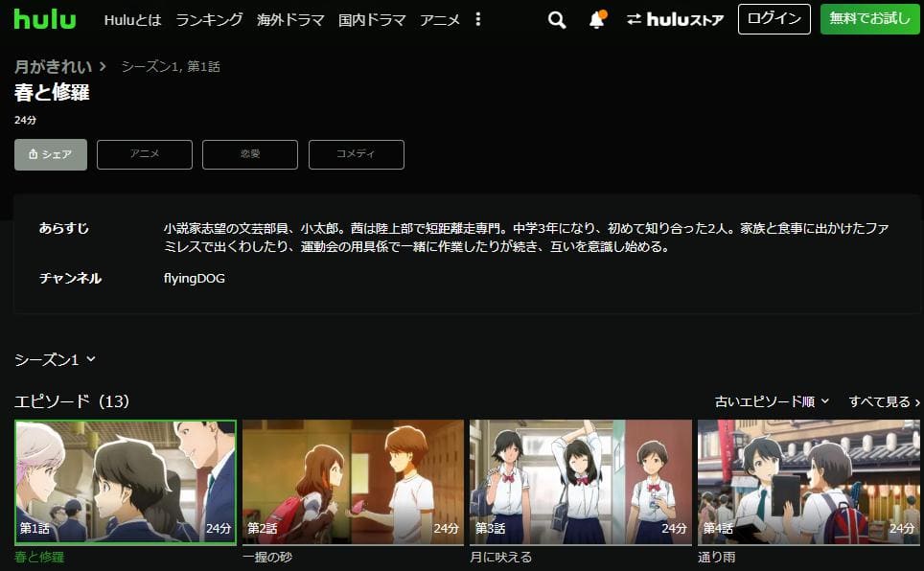
Task: Open the ランキング menu item
Action: coord(209,20)
